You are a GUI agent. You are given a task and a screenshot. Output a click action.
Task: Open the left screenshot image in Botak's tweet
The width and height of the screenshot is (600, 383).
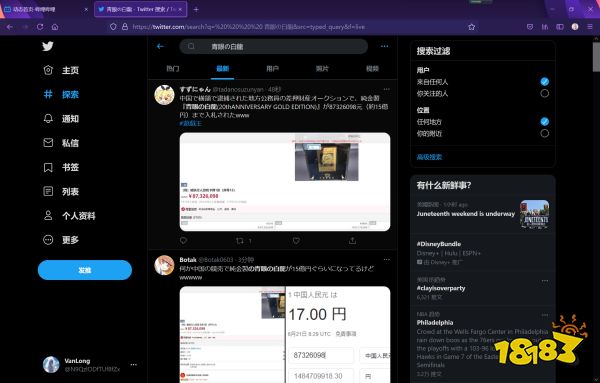coord(232,334)
